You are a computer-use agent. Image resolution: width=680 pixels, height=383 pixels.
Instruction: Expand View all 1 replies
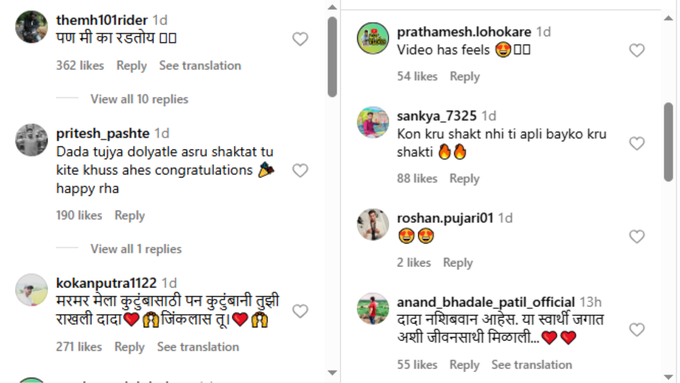point(136,249)
